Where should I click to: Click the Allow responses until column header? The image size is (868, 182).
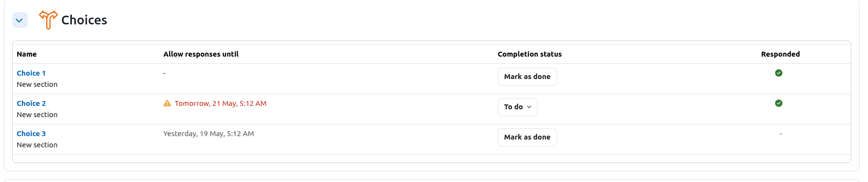[201, 54]
